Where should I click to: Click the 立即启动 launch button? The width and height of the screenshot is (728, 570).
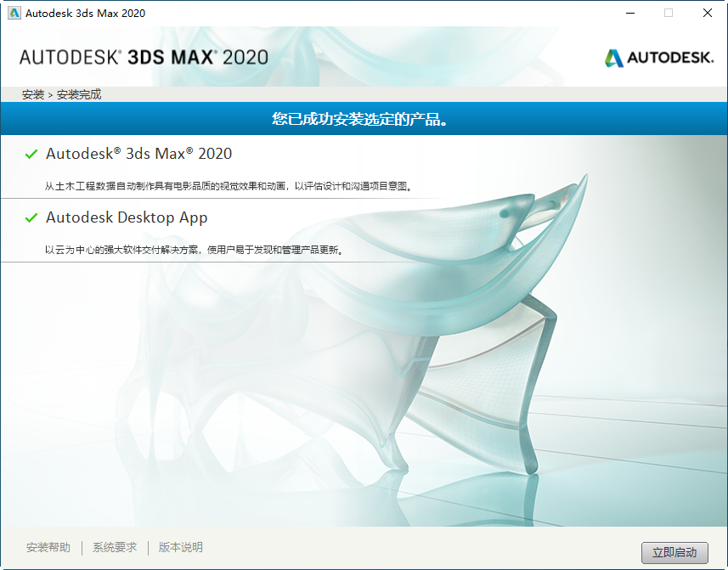(x=674, y=552)
